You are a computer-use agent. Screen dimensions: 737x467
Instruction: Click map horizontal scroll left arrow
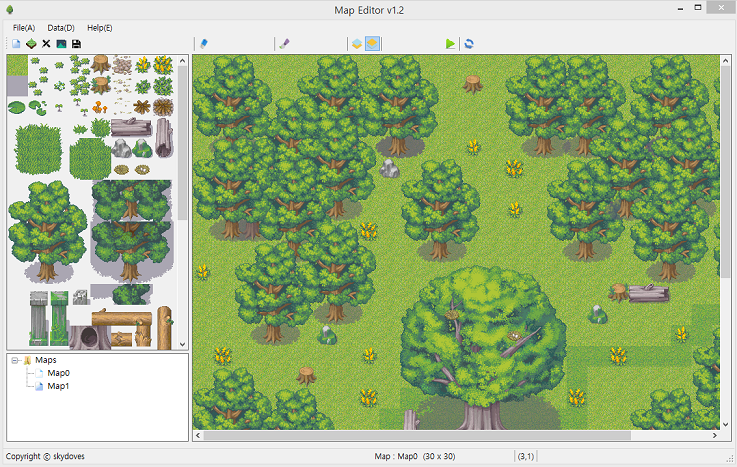click(x=198, y=436)
